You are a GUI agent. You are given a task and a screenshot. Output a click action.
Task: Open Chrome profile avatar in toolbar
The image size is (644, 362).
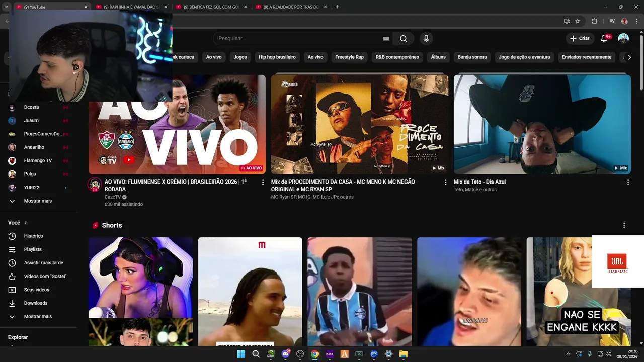[x=624, y=21]
